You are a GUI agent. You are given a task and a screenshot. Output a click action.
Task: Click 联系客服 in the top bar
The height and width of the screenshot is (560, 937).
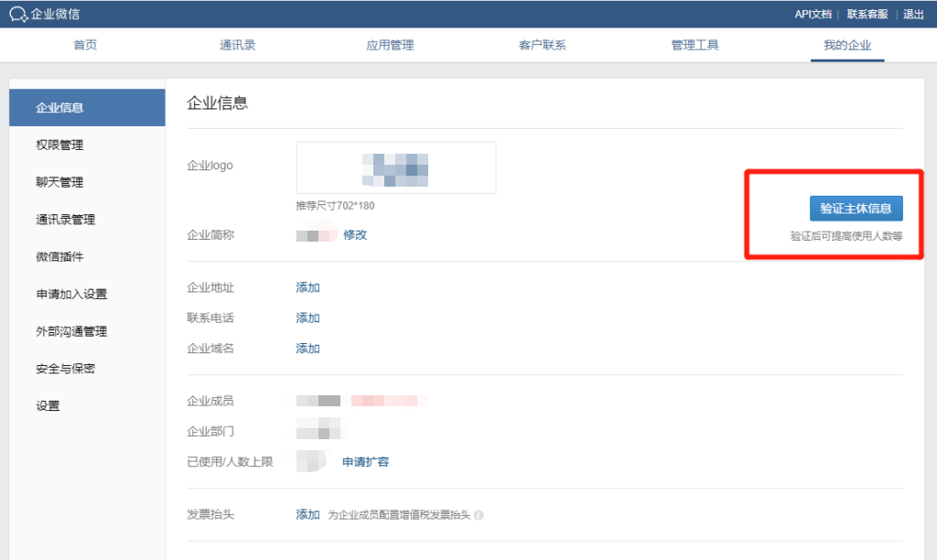[867, 14]
